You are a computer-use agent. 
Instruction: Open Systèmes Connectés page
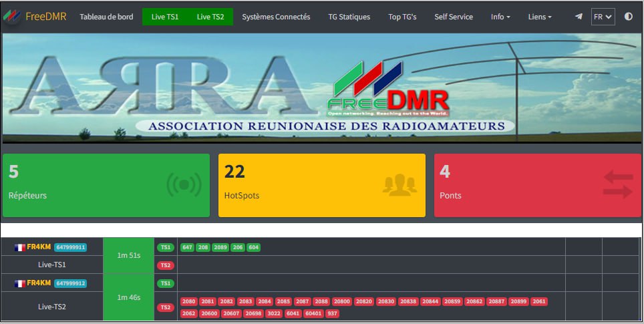(x=276, y=17)
